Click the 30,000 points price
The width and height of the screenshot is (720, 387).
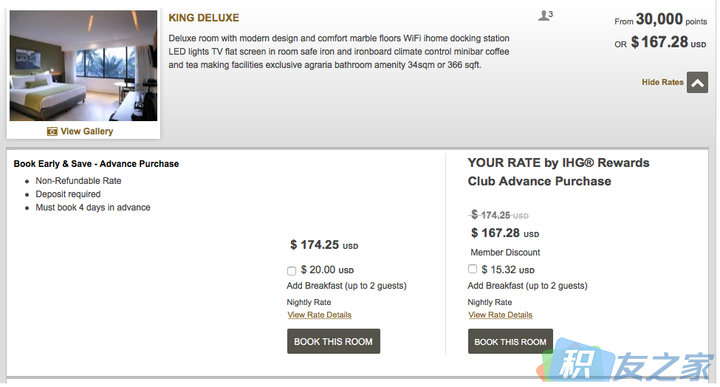point(661,20)
